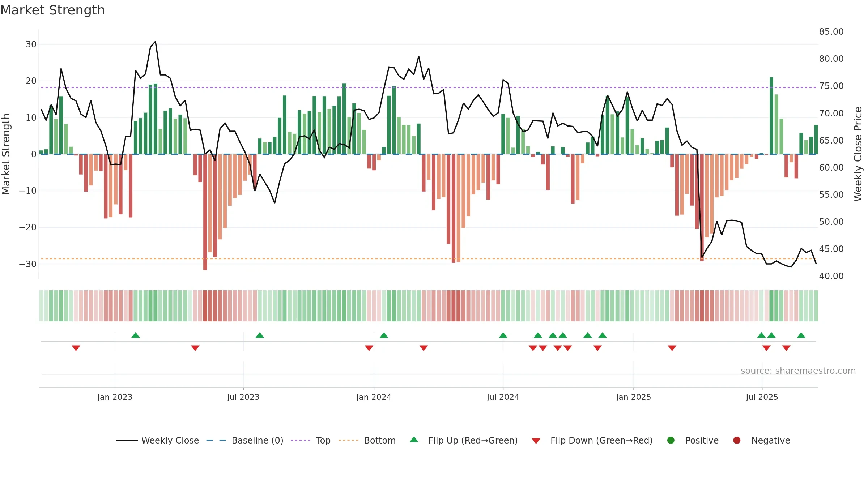
Task: Click the 20 tick on the left axis
Action: click(x=31, y=81)
